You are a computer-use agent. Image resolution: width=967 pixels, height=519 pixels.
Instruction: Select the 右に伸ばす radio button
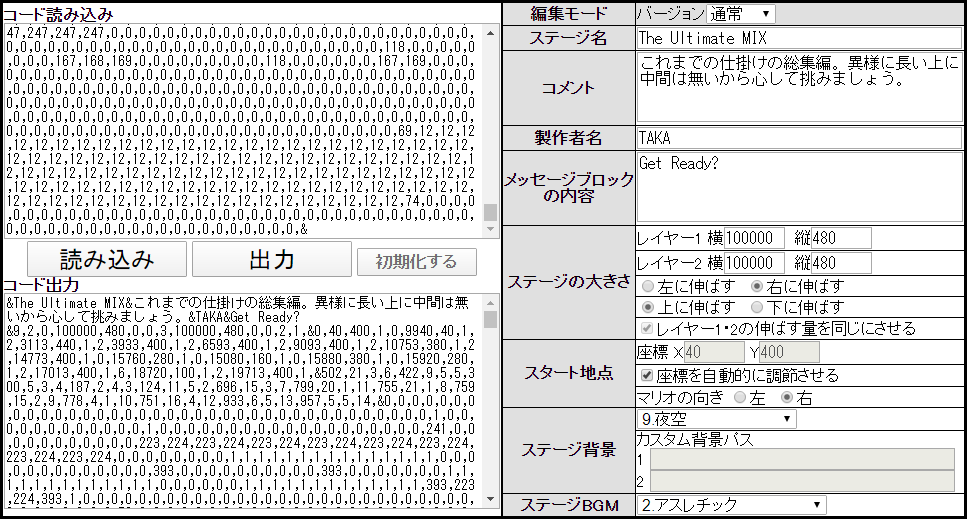(757, 286)
